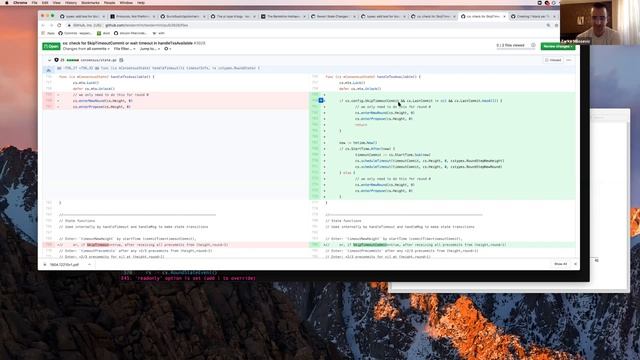The width and height of the screenshot is (640, 360).
Task: Open the file options ellipsis menu
Action: point(569,60)
